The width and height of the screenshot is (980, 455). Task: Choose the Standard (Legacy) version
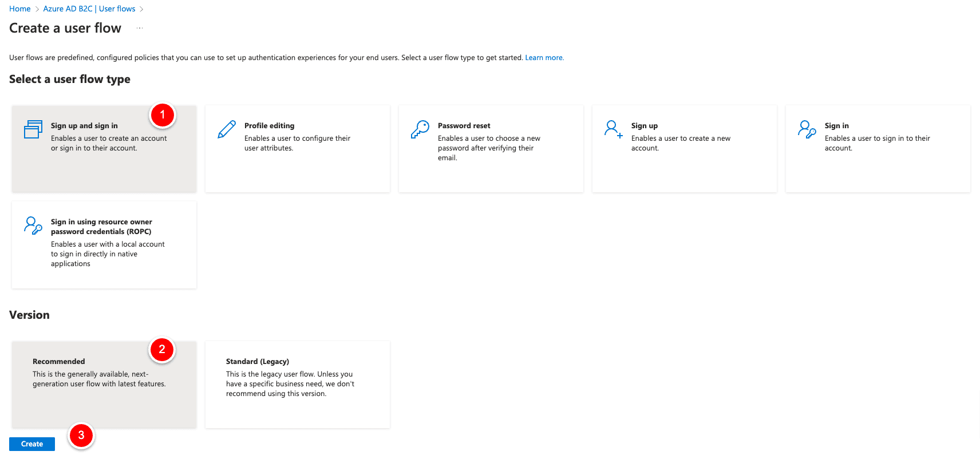pos(297,383)
